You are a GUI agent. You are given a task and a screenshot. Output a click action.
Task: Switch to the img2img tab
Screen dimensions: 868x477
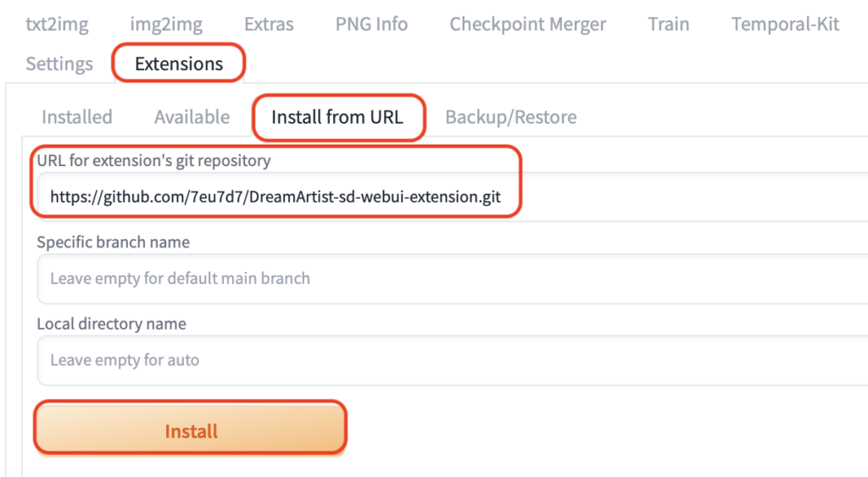click(166, 24)
